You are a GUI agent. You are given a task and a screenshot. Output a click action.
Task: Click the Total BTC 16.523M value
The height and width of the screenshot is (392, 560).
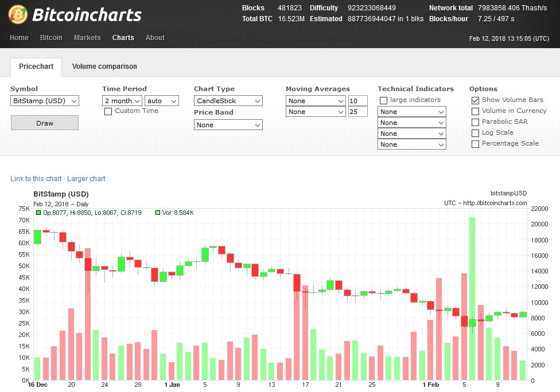[291, 18]
